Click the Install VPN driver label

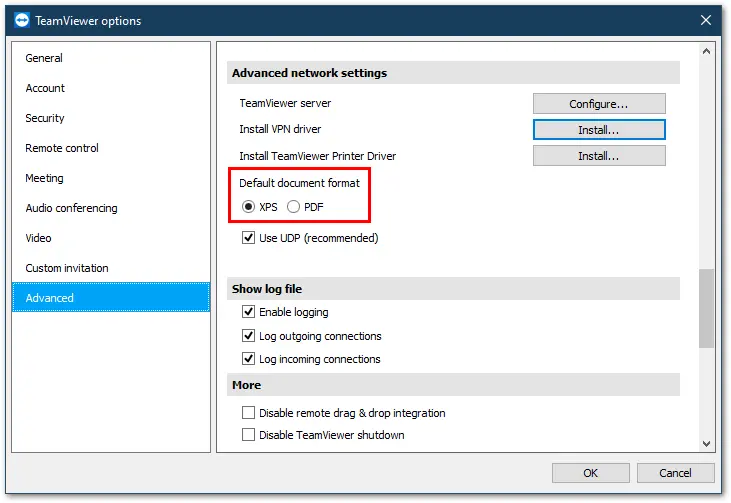280,129
